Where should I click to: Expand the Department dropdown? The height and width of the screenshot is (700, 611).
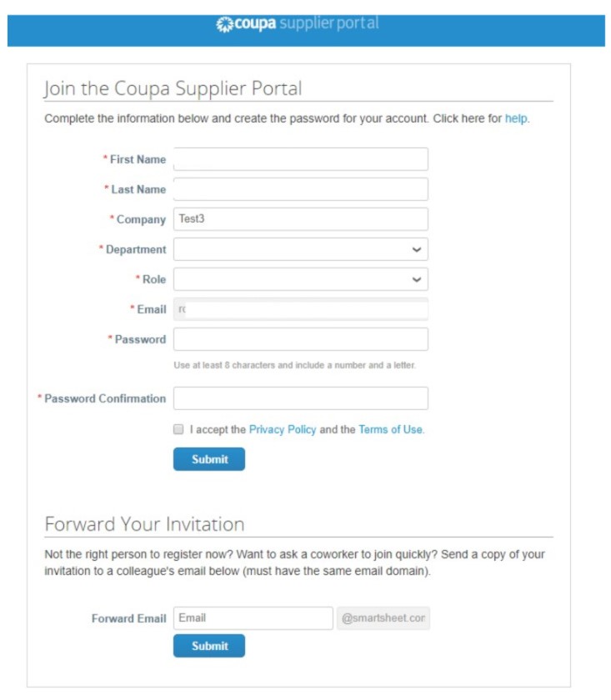tap(300, 249)
